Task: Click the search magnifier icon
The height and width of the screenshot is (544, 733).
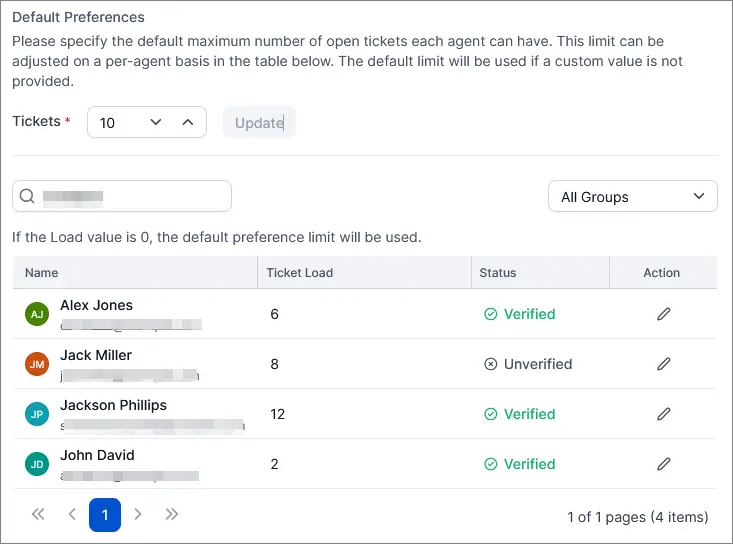Action: click(x=27, y=196)
